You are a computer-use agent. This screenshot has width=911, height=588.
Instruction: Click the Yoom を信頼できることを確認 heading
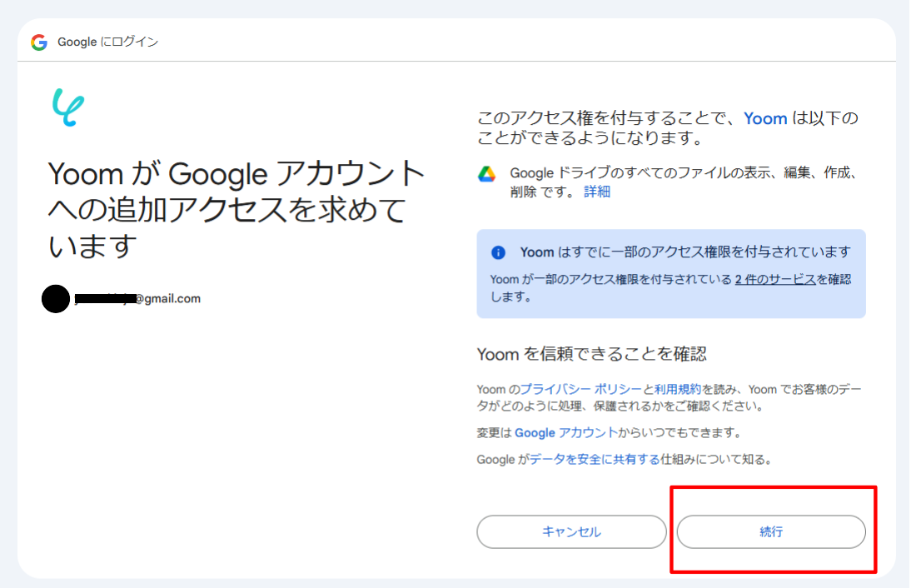coord(591,354)
